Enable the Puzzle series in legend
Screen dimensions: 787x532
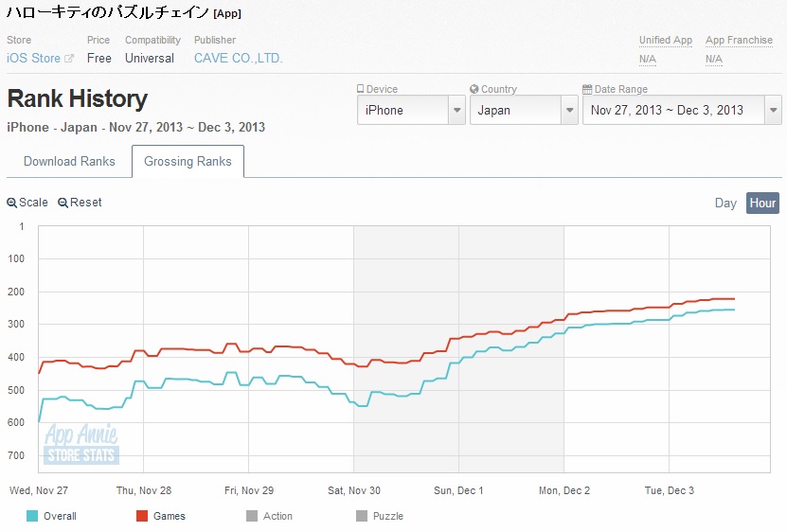(x=380, y=516)
